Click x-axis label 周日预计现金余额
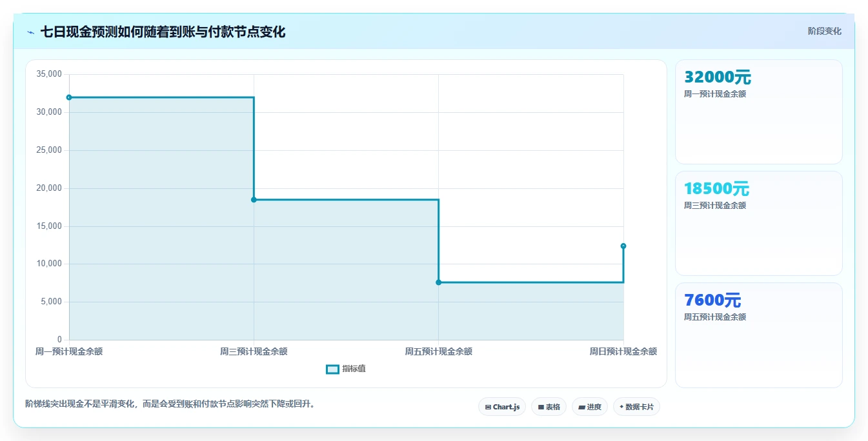Screen dimensions: 868x441 623,351
